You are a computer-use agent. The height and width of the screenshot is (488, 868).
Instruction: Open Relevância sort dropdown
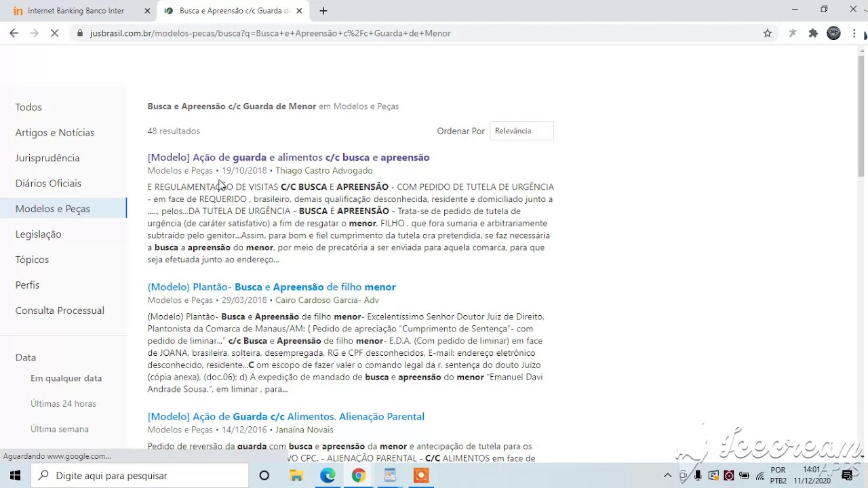521,131
